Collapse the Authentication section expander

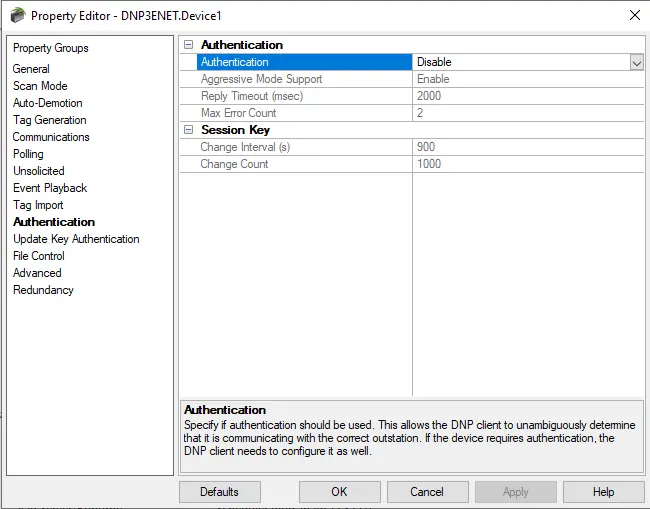(x=189, y=45)
